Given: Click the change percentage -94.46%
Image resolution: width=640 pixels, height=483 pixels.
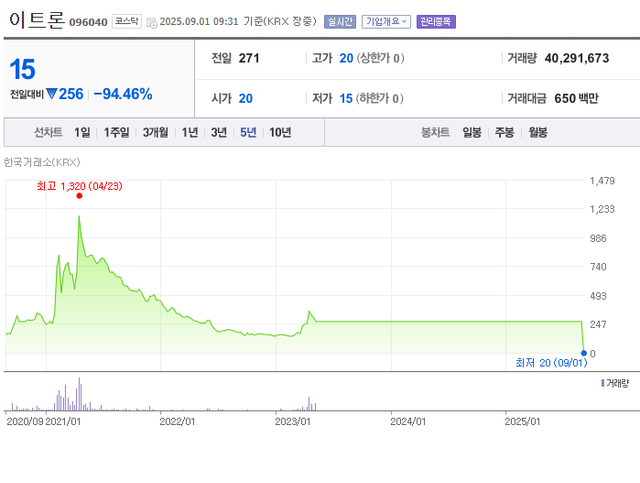Looking at the screenshot, I should click(123, 94).
